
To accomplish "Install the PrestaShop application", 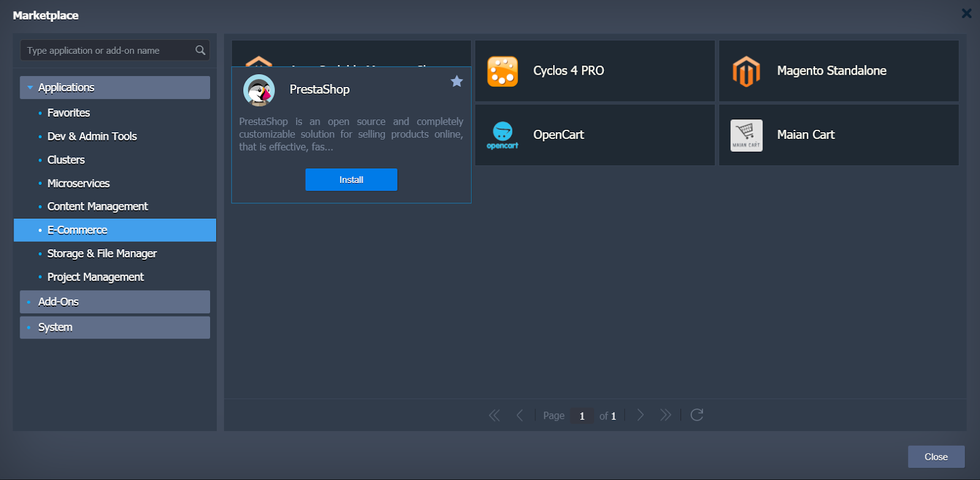I will [352, 180].
